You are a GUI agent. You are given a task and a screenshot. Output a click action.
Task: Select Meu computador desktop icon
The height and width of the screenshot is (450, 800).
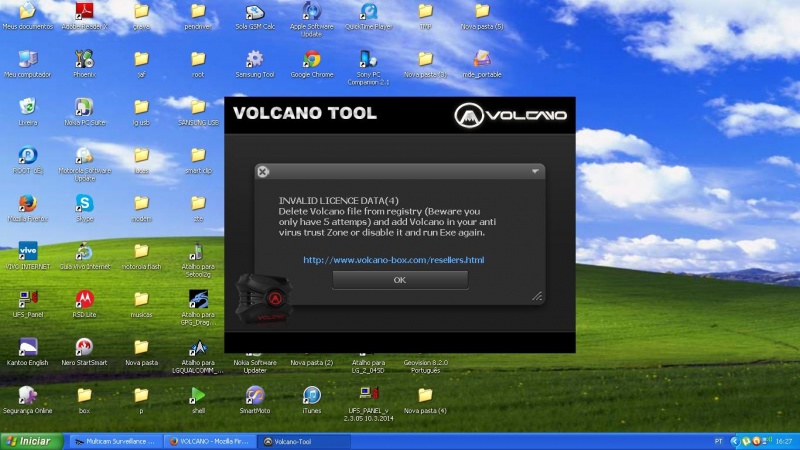pos(28,64)
